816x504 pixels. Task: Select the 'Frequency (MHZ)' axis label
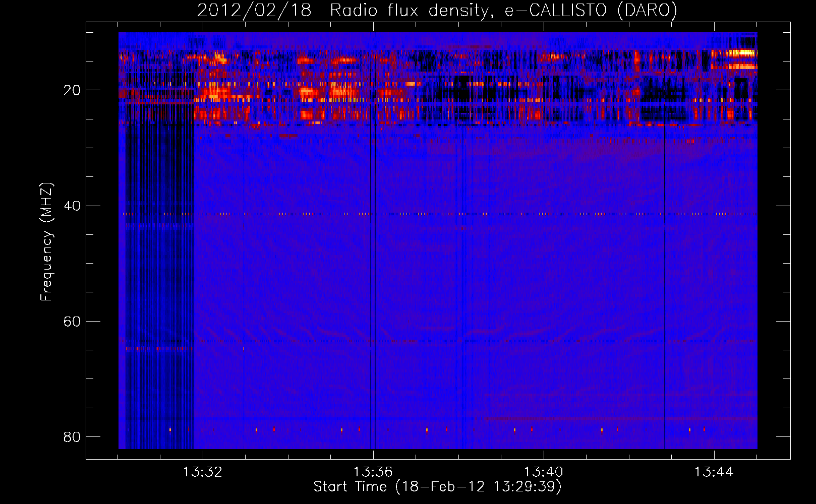[x=46, y=242]
